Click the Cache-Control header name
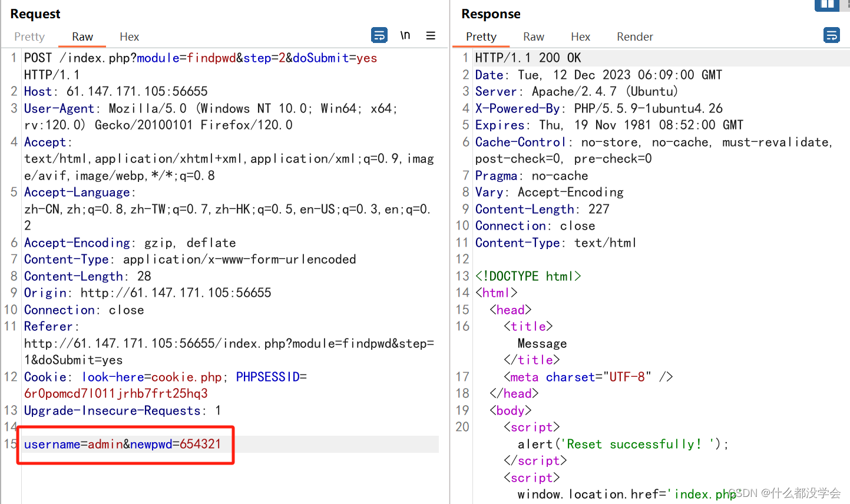 (521, 142)
